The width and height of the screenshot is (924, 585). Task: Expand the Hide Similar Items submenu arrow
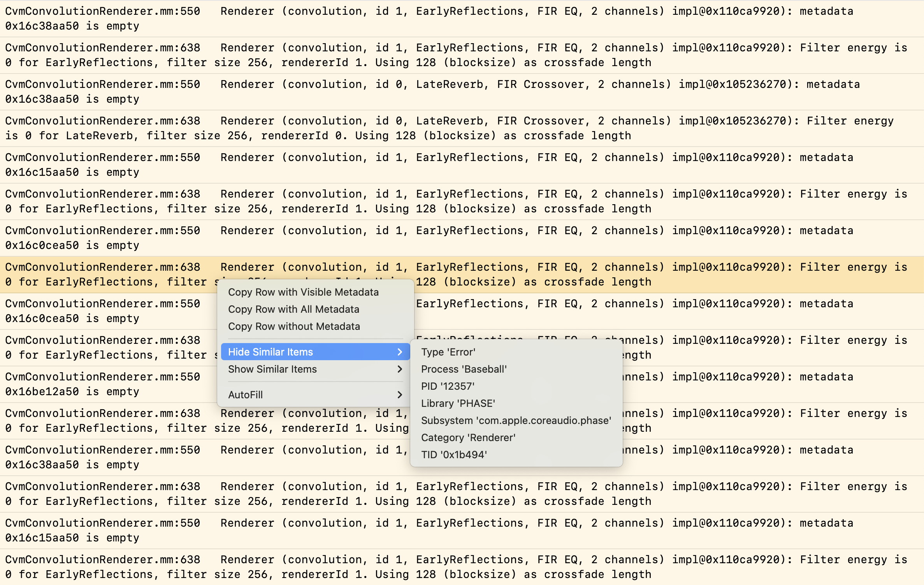[399, 352]
